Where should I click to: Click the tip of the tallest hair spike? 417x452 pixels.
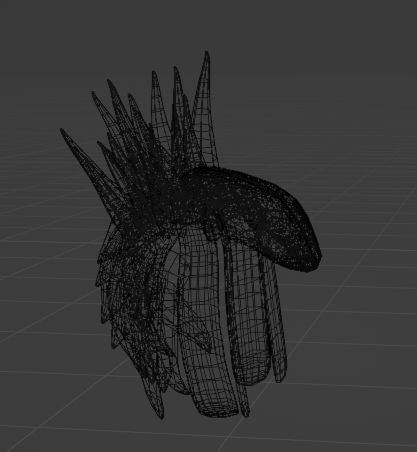point(207,53)
